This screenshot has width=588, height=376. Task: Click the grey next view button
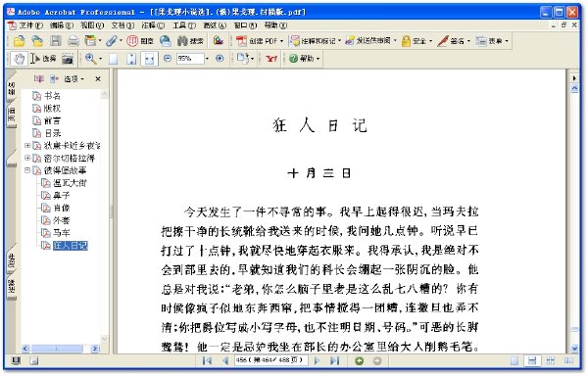pyautogui.click(x=377, y=360)
